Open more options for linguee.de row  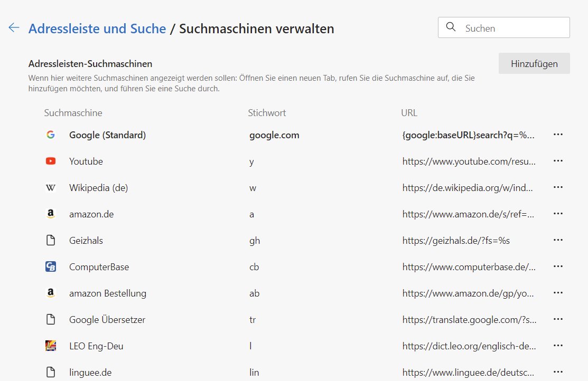[x=558, y=372]
